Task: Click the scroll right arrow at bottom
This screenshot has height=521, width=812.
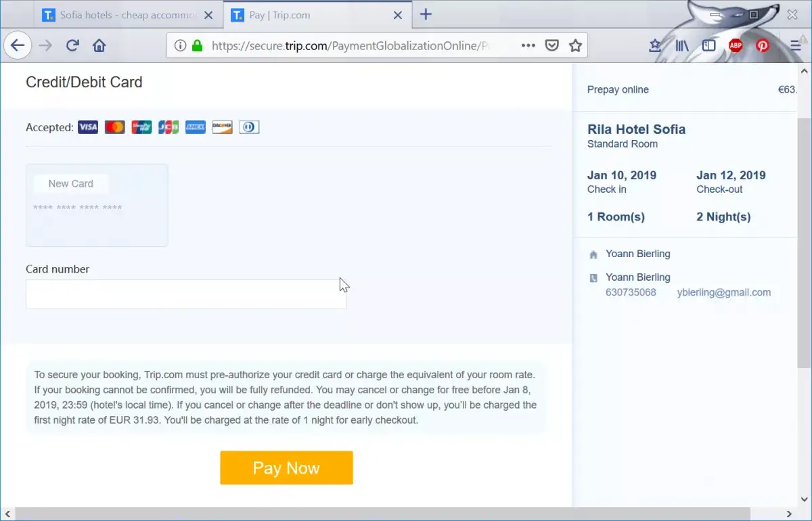Action: point(789,514)
